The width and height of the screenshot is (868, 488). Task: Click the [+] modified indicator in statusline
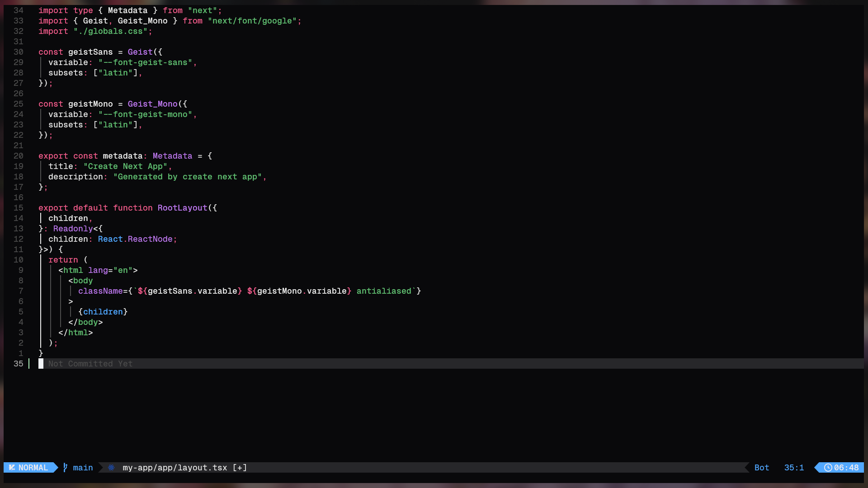point(240,468)
